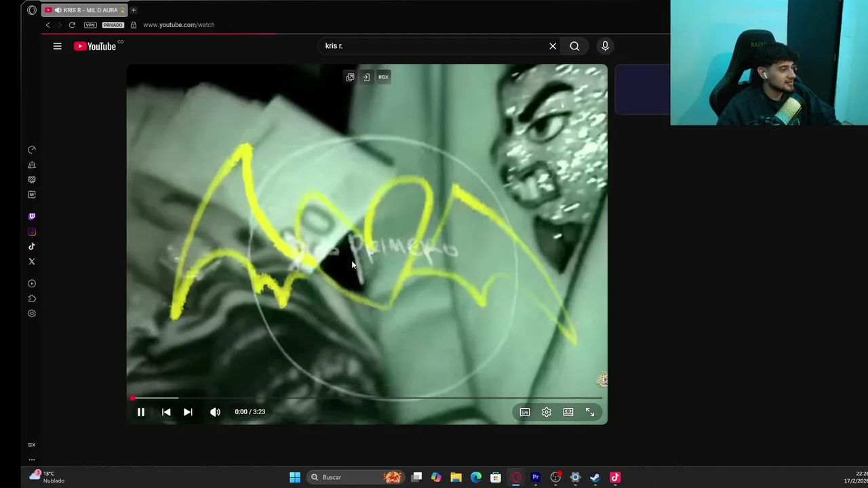
Task: Open extensions puzzle icon in sidebar
Action: pos(32,299)
